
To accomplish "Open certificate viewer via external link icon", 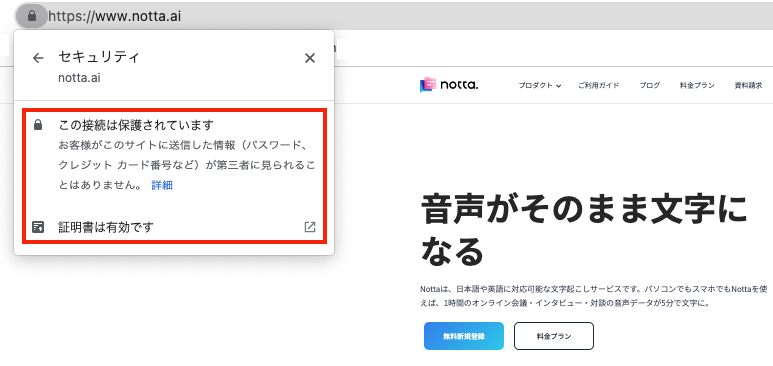I will [310, 227].
